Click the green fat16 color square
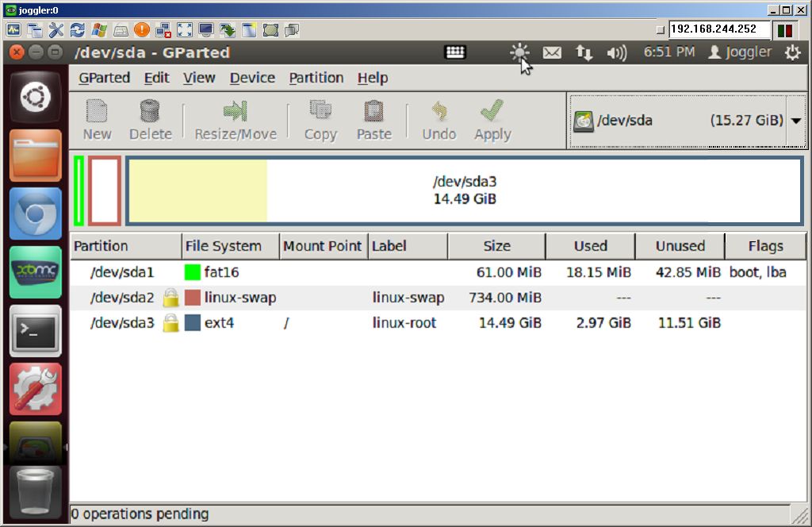 (x=192, y=272)
